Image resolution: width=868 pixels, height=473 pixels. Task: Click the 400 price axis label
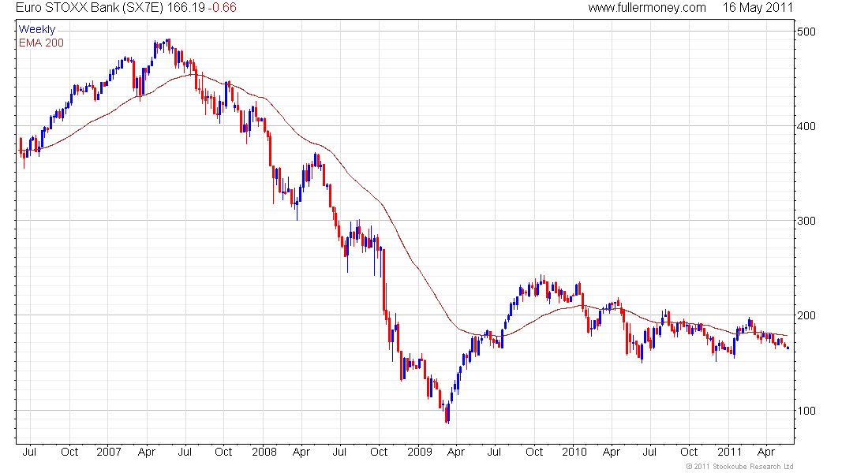point(806,126)
